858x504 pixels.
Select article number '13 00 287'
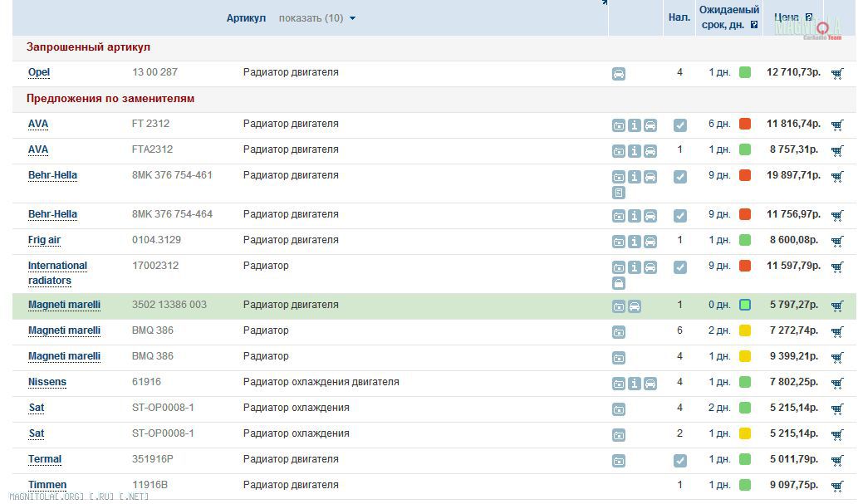(154, 72)
